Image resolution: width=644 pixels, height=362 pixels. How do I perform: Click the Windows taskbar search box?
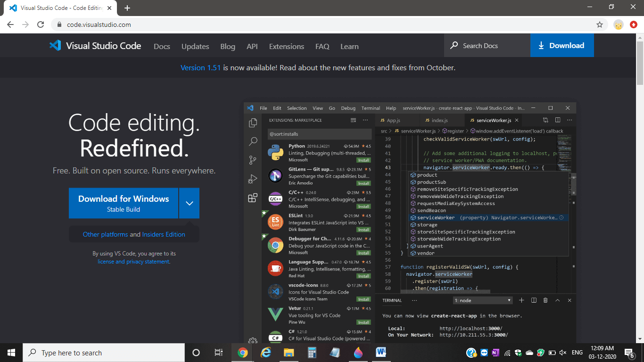[x=104, y=353]
